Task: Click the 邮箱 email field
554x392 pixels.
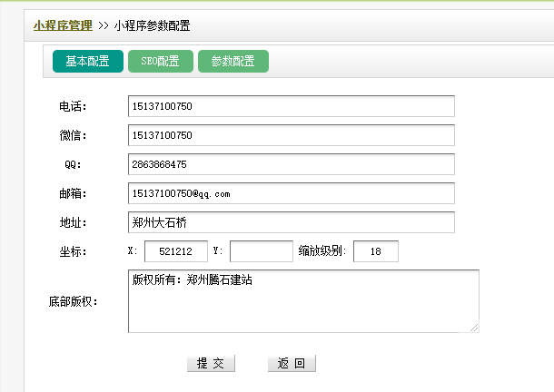Action: pos(291,193)
